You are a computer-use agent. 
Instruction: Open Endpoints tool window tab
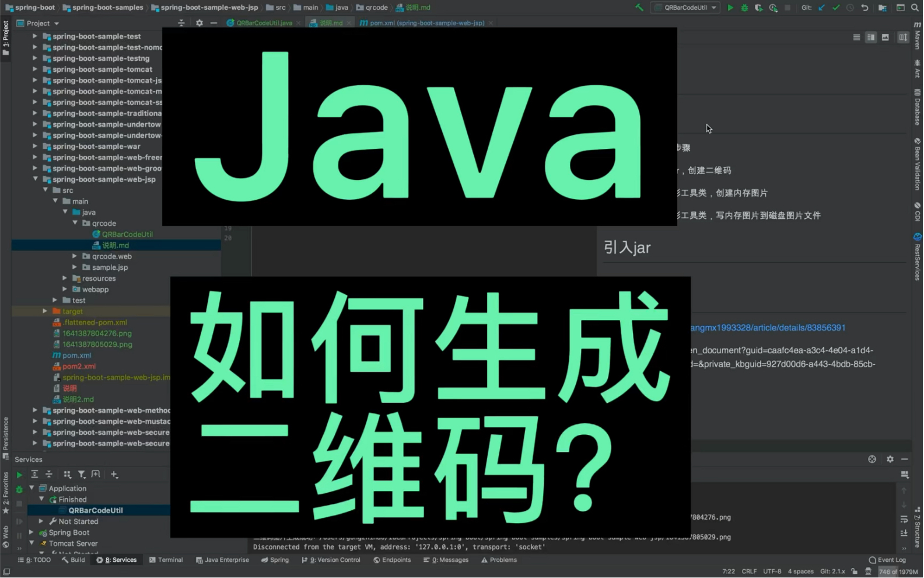[x=392, y=560]
